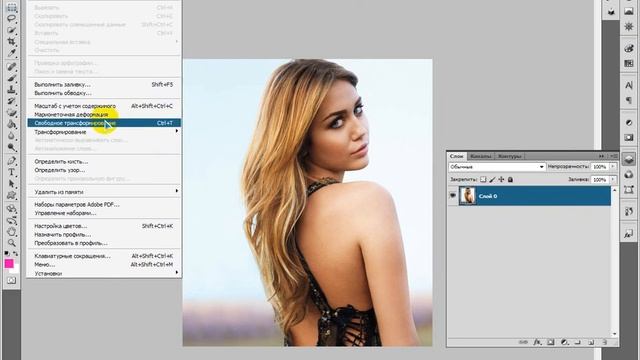Select the Pen tool
This screenshot has height=360, width=640.
12,161
